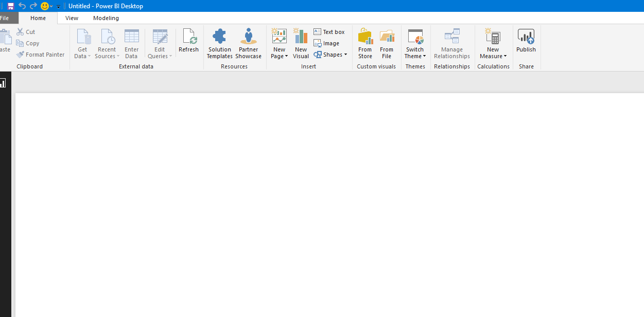Select the Report view icon in the left sidebar

pos(3,83)
